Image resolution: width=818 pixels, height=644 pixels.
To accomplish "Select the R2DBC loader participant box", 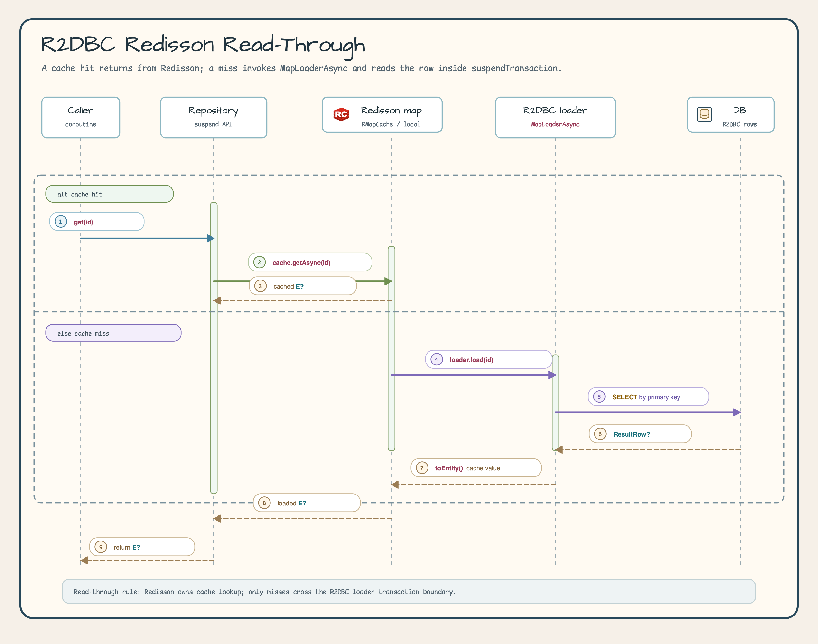I will [x=555, y=117].
